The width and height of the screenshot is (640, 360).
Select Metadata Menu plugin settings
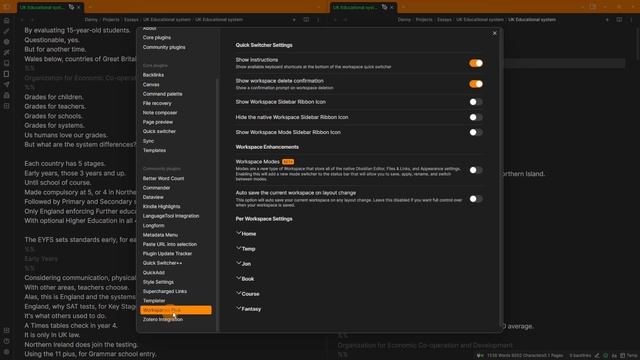click(x=160, y=235)
